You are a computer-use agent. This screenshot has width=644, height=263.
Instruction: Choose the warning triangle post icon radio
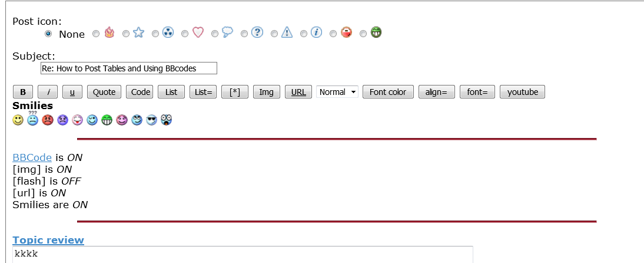274,34
